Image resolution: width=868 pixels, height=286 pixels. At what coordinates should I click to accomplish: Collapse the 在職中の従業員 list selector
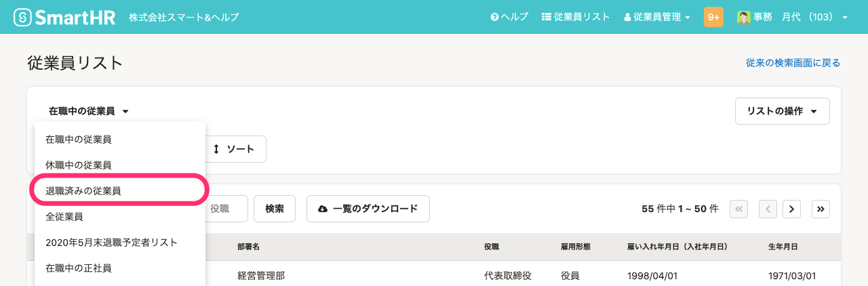pos(88,111)
